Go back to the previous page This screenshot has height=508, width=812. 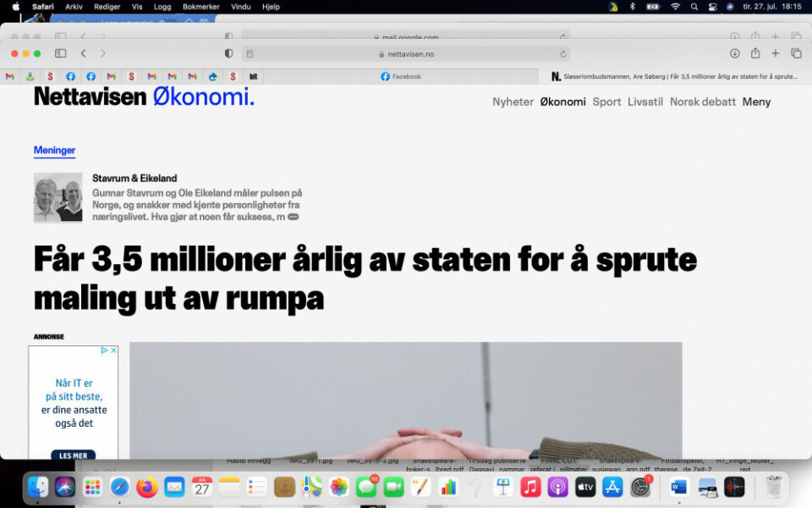[x=83, y=53]
